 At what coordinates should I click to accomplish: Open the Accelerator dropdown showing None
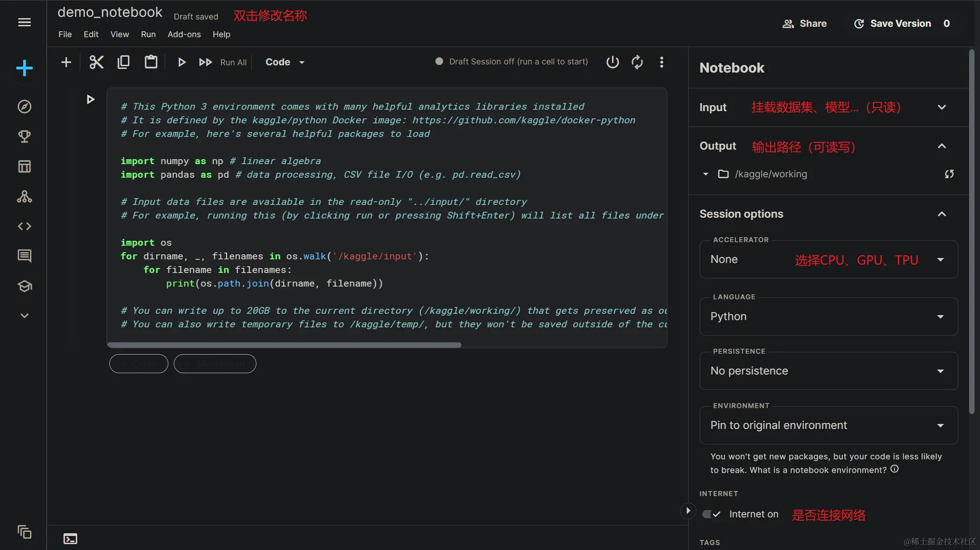click(x=828, y=259)
